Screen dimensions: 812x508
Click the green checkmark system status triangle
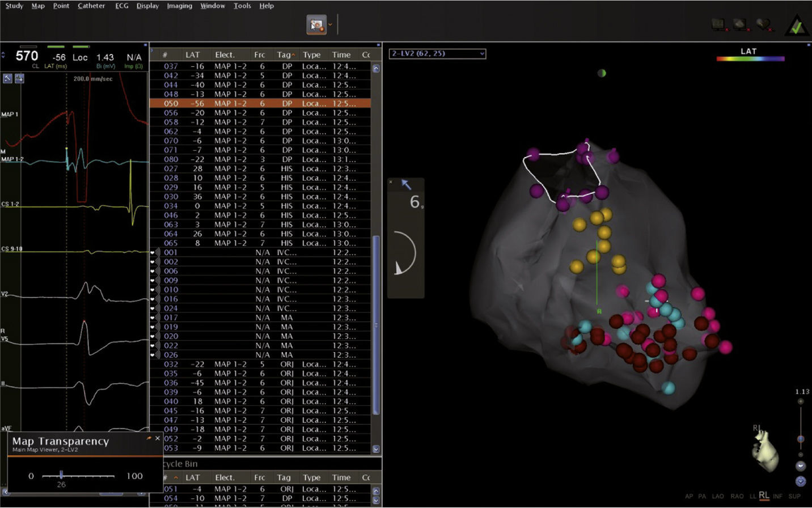[x=797, y=26]
